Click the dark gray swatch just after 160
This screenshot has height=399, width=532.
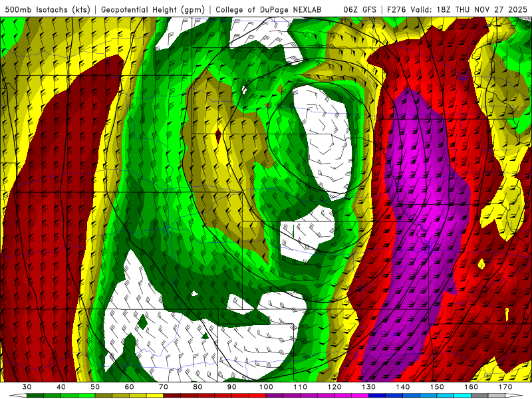[479, 396]
